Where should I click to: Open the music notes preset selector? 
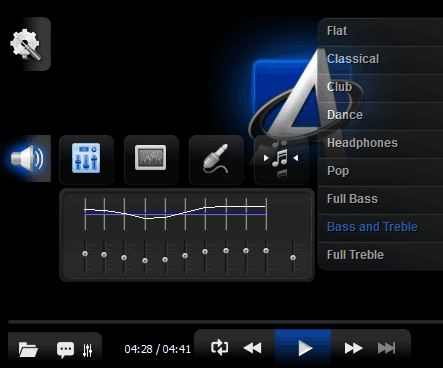pyautogui.click(x=280, y=158)
